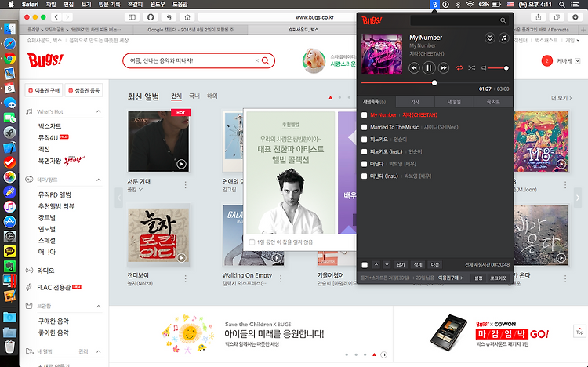Screen dimensions: 588x367
Task: Expand 폴킴 artist dropdown under 서툰 기대
Action: pyautogui.click(x=140, y=190)
